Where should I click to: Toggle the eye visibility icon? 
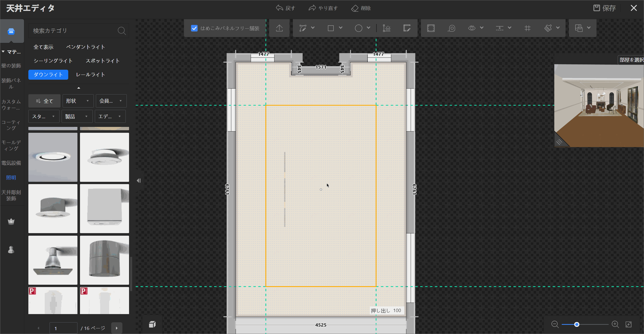coord(472,28)
